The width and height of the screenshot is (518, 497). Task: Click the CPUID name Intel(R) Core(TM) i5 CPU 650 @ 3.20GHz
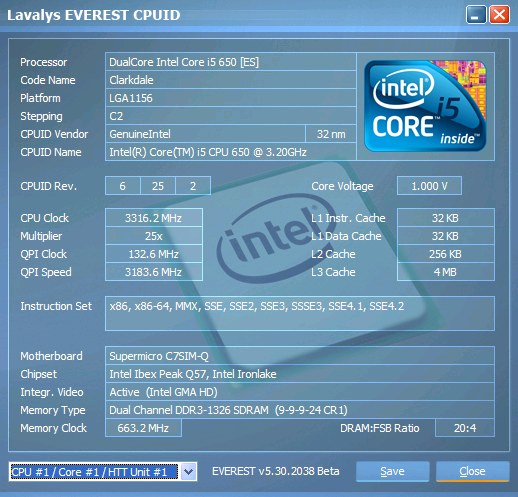point(231,152)
